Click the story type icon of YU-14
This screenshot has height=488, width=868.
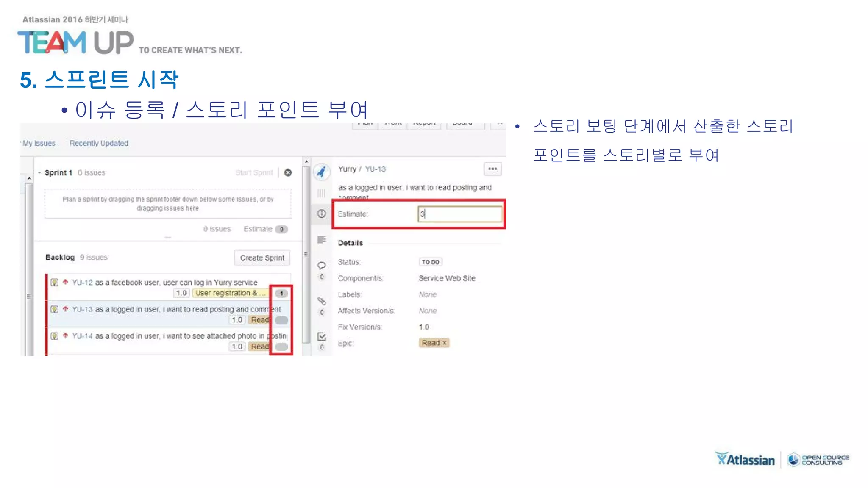(54, 336)
